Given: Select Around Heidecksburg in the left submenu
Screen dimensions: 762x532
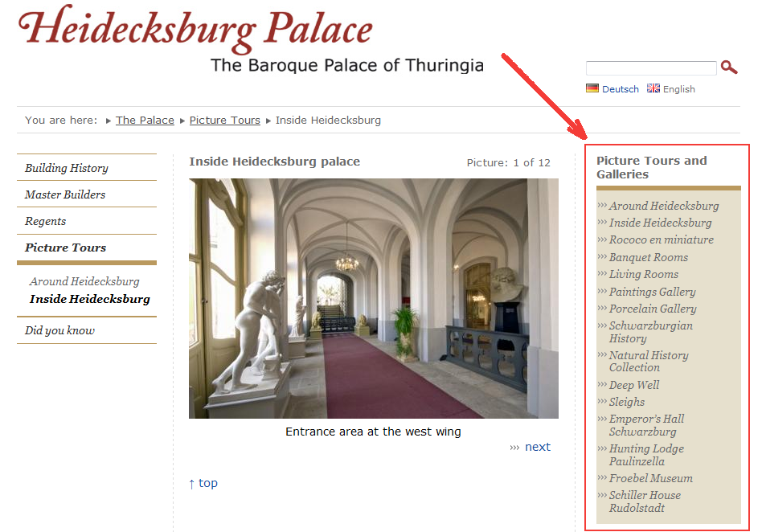Looking at the screenshot, I should (84, 281).
